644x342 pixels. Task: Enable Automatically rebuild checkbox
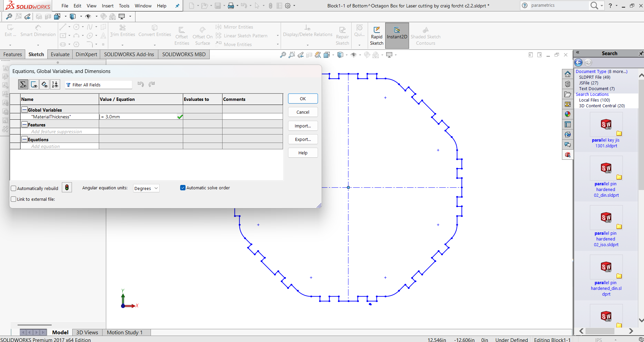coord(14,188)
